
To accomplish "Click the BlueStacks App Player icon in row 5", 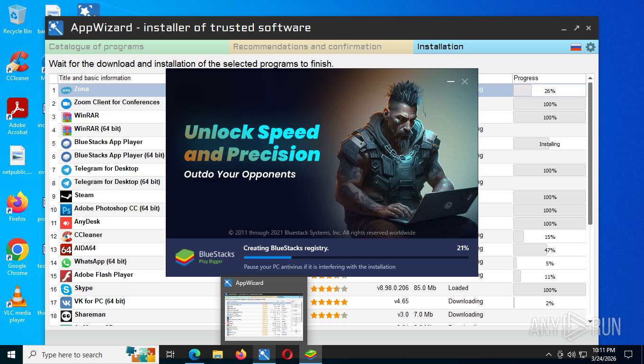I will 66,143.
